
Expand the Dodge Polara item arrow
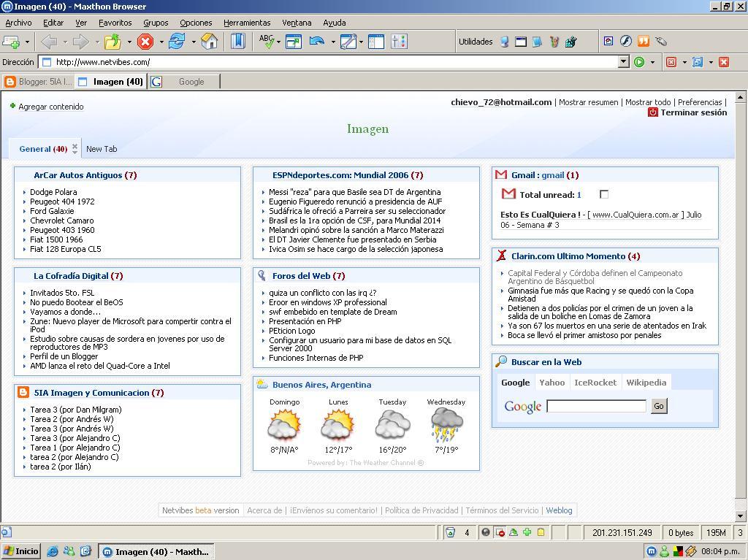[x=24, y=192]
